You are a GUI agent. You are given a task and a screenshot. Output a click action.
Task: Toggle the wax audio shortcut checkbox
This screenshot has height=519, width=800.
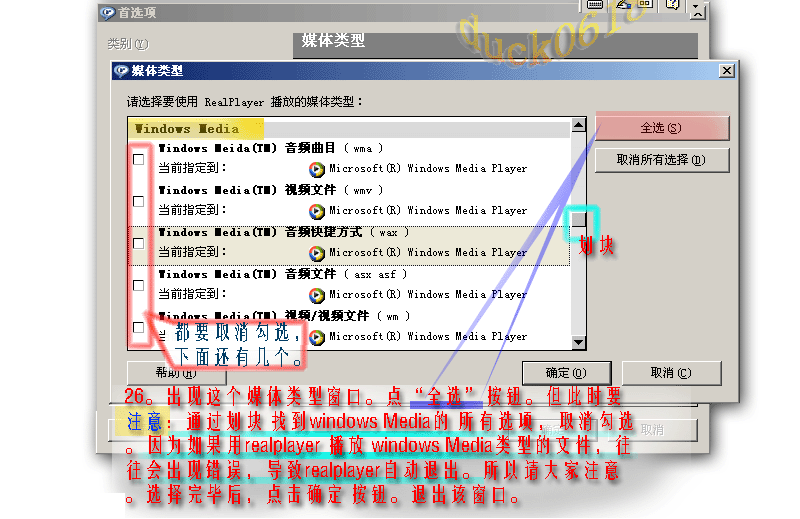(138, 243)
